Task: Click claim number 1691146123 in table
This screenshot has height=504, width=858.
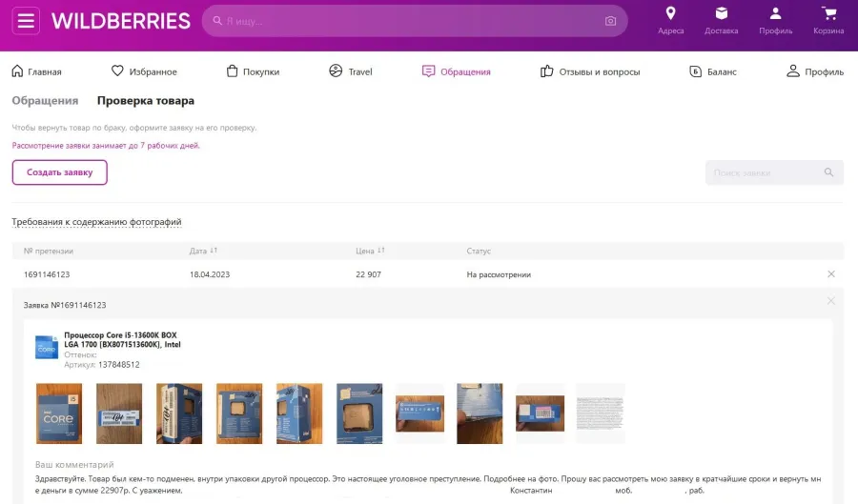Action: click(47, 274)
